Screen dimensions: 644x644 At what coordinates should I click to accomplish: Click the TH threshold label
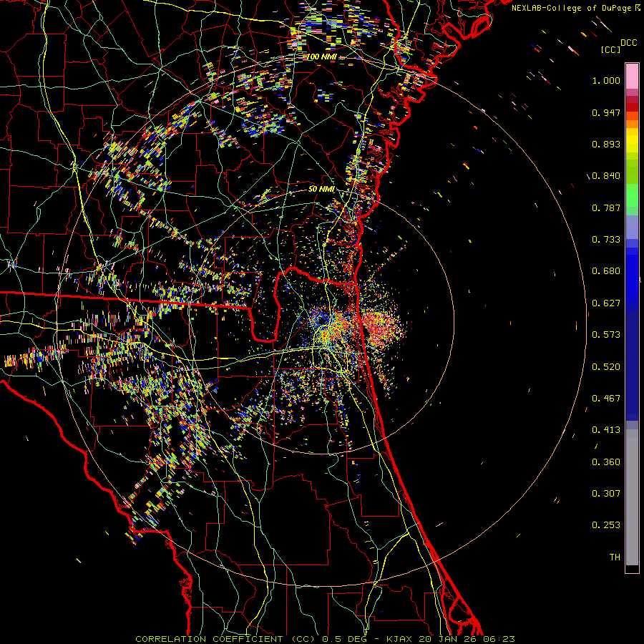[615, 557]
